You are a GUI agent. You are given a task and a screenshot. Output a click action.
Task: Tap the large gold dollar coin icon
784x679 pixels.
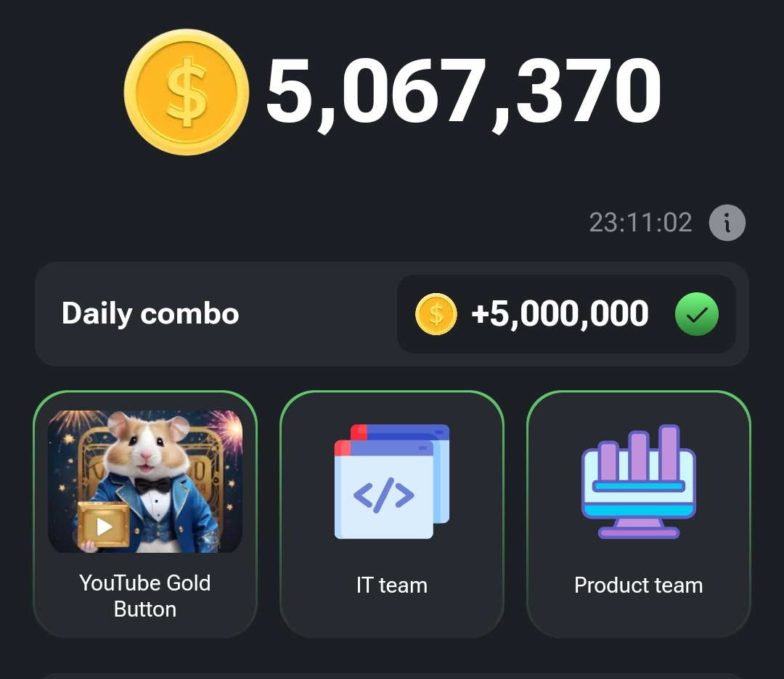187,92
